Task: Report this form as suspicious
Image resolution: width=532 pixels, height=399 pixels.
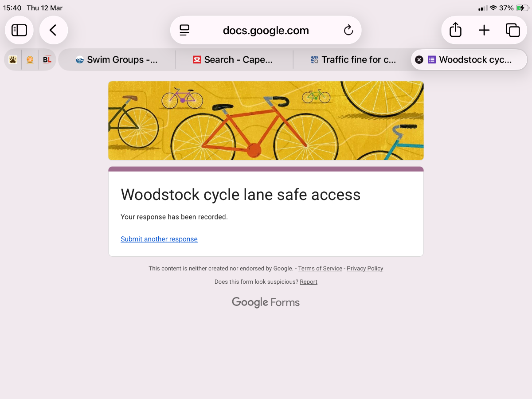Action: (x=309, y=282)
